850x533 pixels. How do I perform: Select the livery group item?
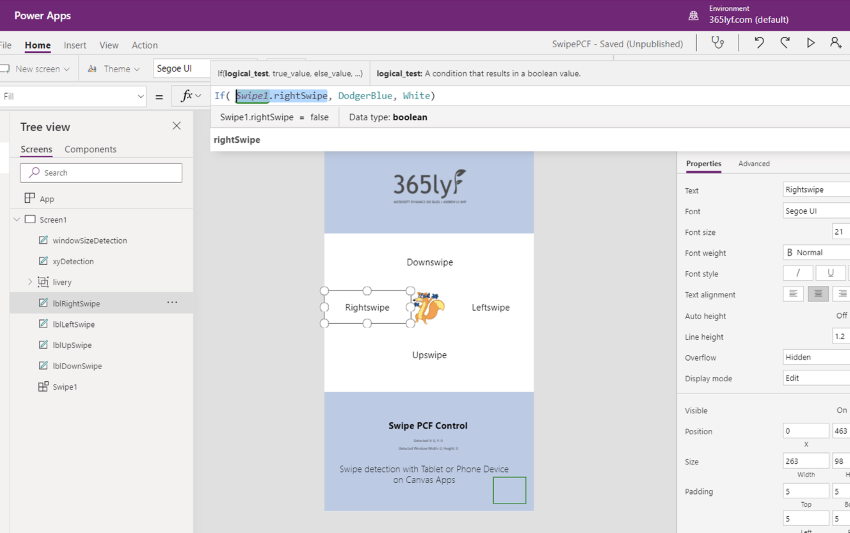(61, 282)
